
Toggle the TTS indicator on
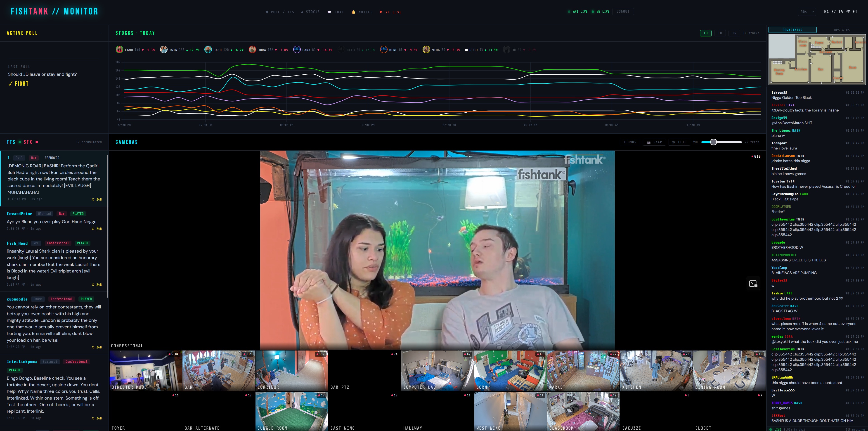pos(20,142)
